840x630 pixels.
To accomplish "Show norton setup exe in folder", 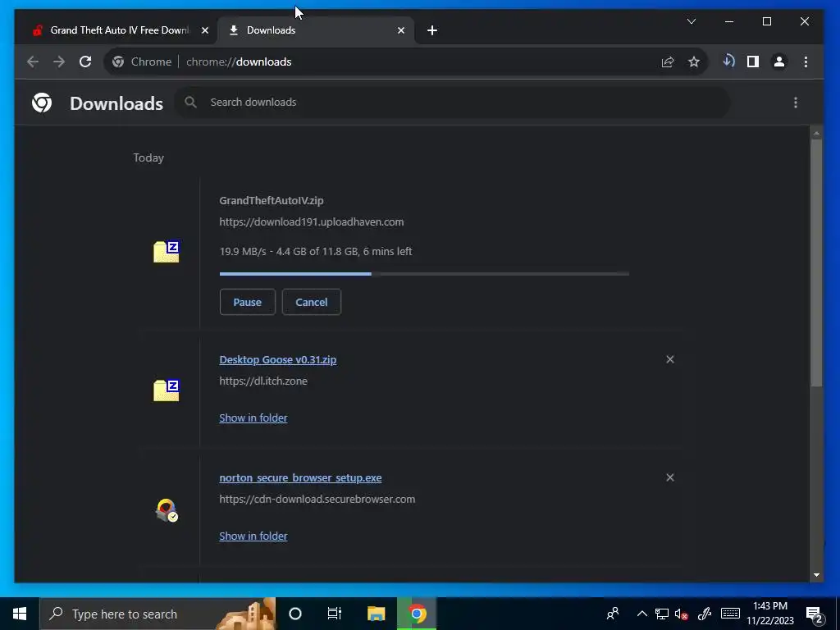I will coord(253,536).
